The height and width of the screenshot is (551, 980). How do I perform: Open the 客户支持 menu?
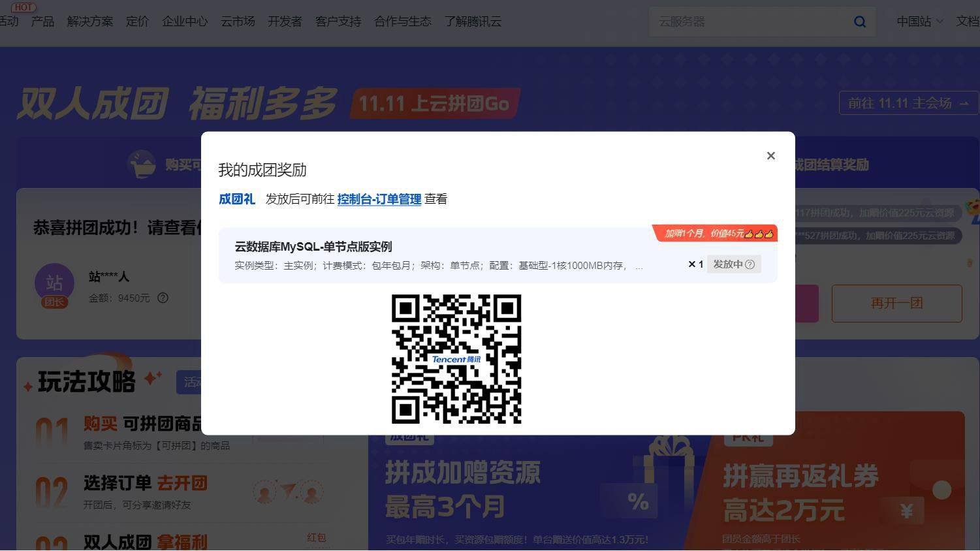(x=338, y=22)
